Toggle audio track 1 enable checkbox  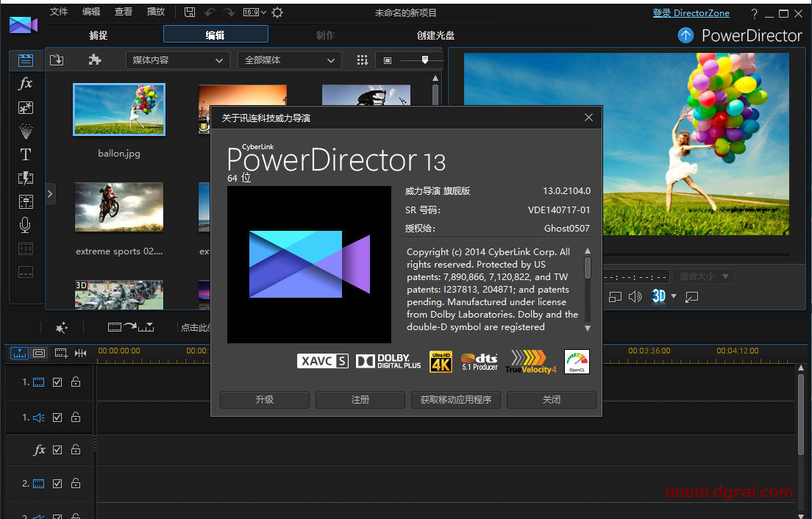tap(57, 418)
